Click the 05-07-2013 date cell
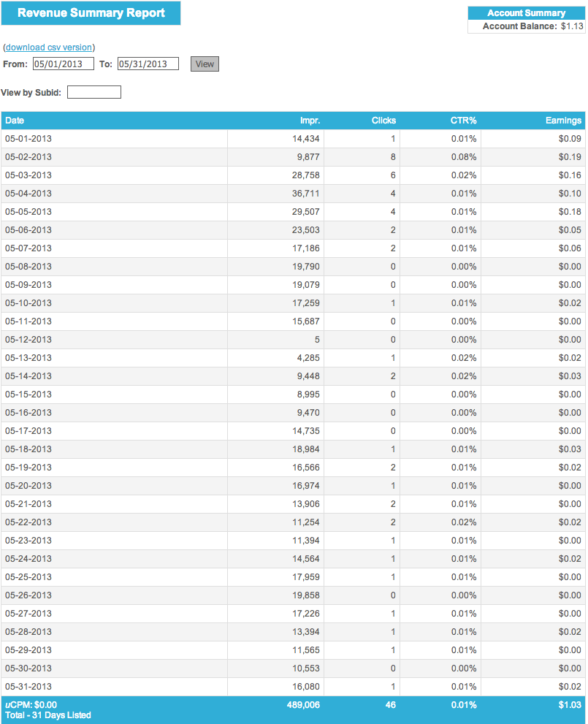The image size is (588, 724). tap(28, 248)
